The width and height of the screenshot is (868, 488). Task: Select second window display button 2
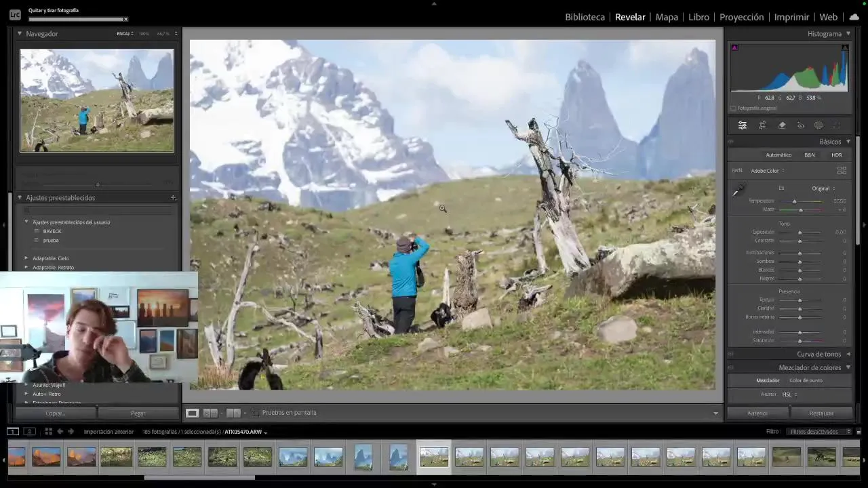coord(29,431)
